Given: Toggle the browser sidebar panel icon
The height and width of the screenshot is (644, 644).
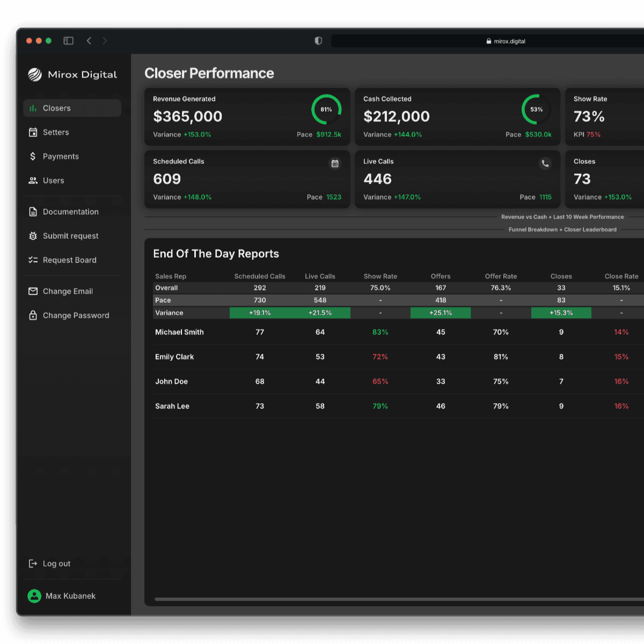Looking at the screenshot, I should (x=69, y=41).
